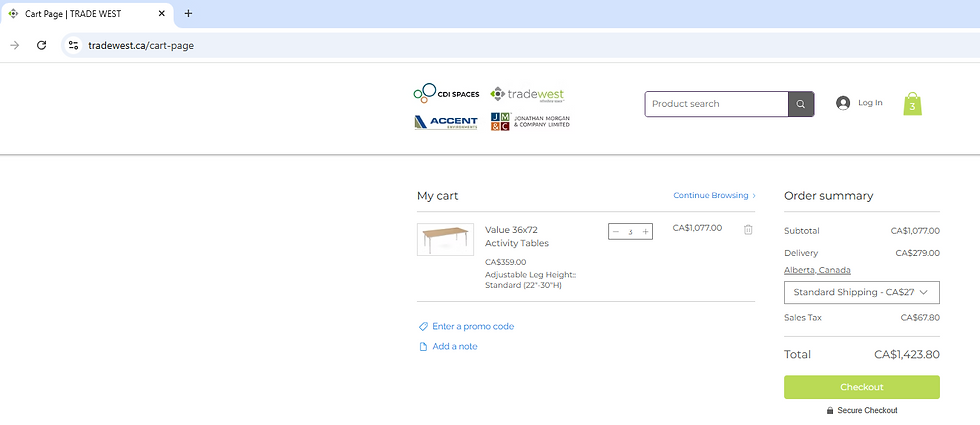Reload the page with the refresh button
The image size is (980, 425).
pyautogui.click(x=41, y=45)
